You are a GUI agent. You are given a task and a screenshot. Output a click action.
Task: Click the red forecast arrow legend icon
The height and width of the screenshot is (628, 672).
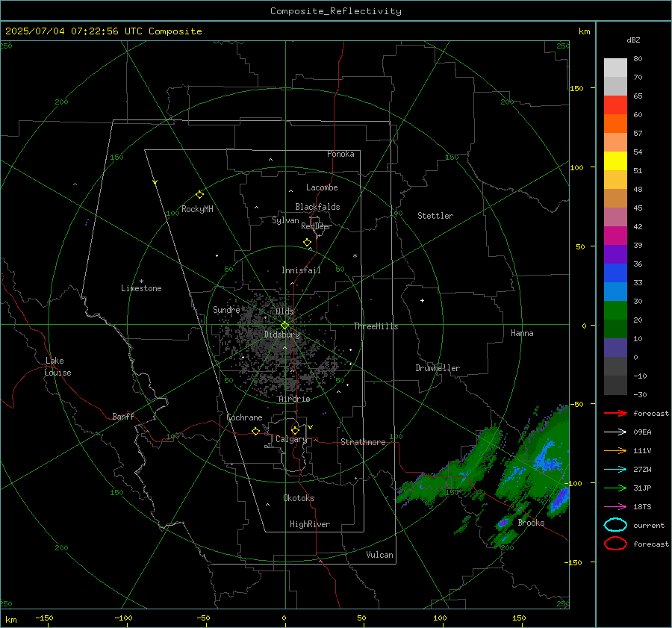(615, 413)
